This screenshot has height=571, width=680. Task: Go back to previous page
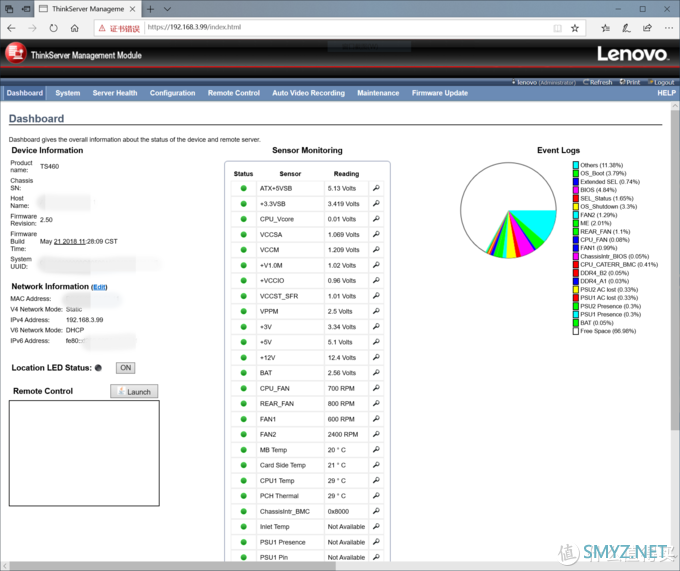tap(11, 28)
